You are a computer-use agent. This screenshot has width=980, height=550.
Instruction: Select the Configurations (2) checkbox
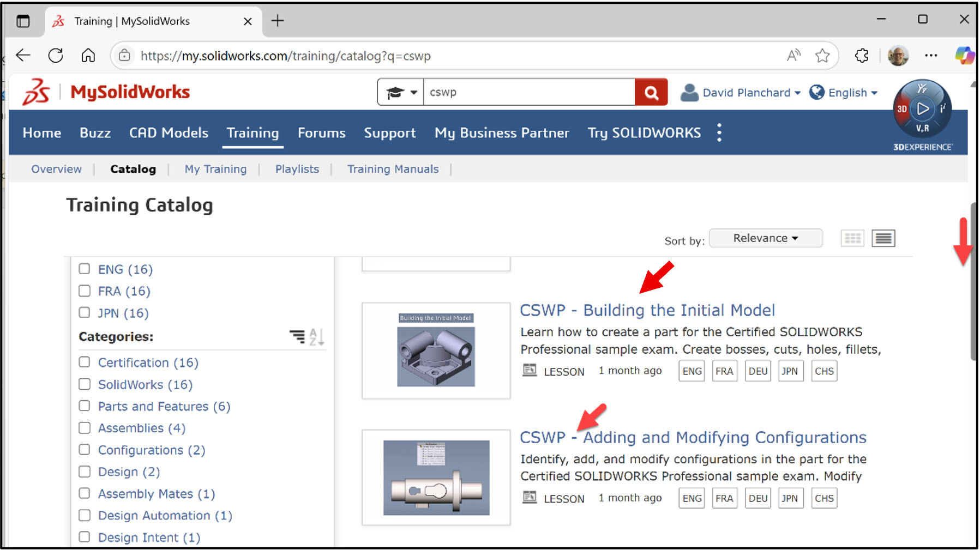pyautogui.click(x=85, y=450)
